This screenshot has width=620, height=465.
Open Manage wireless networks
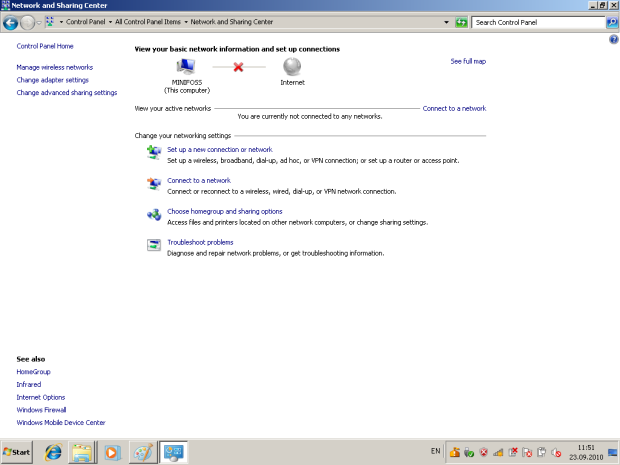point(55,68)
